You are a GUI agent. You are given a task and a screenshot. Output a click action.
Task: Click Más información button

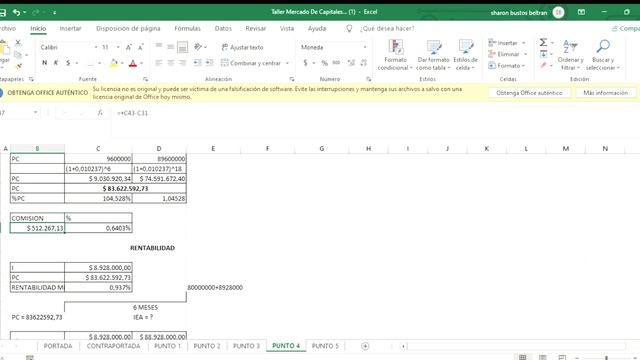click(606, 93)
